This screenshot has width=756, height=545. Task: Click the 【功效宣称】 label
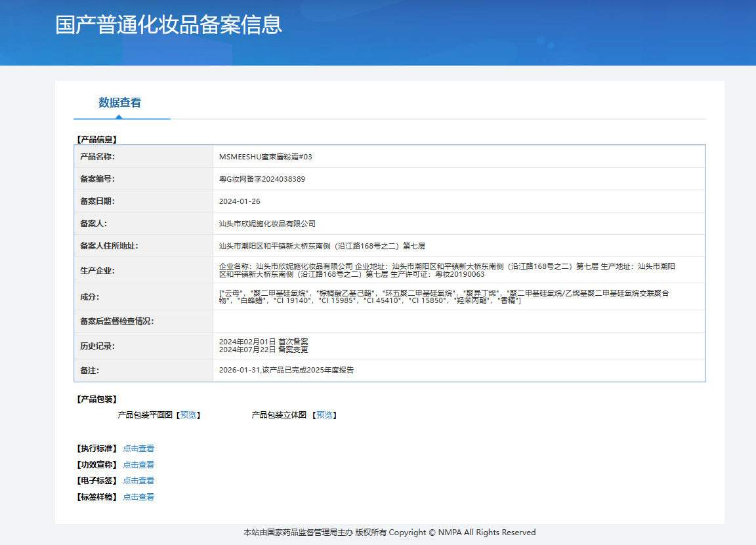click(x=97, y=464)
